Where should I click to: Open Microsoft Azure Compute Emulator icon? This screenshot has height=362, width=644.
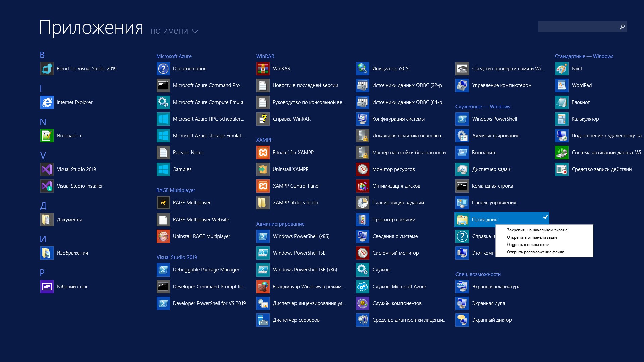pos(163,102)
